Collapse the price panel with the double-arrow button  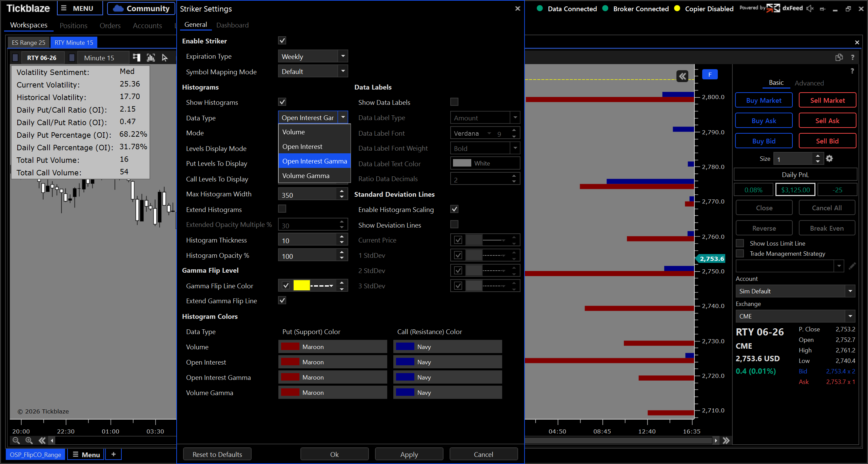point(683,76)
